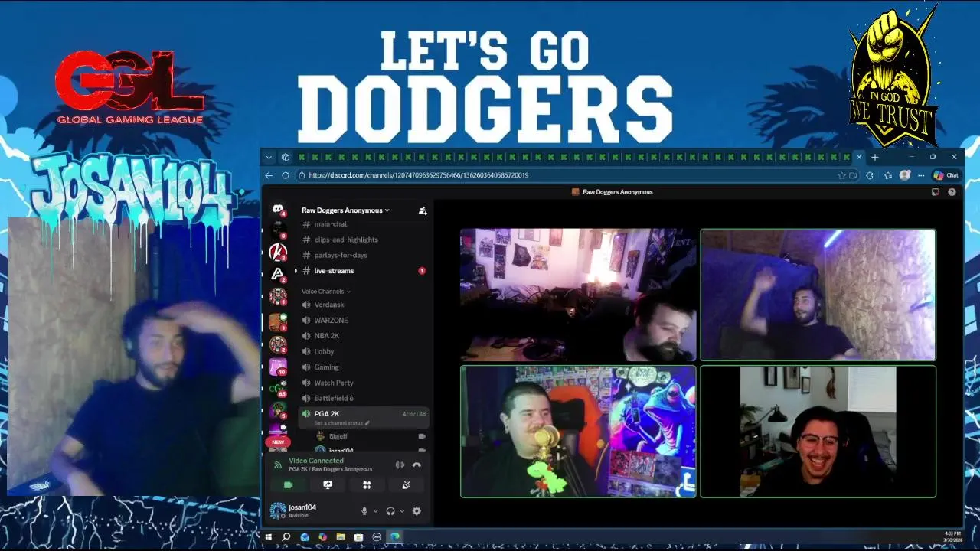Join the NBA 2K voice channel
Image resolution: width=980 pixels, height=551 pixels.
pos(326,336)
